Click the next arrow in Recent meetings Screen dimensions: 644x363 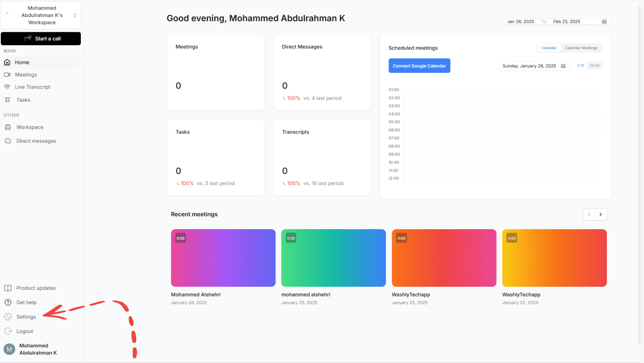[x=600, y=214]
